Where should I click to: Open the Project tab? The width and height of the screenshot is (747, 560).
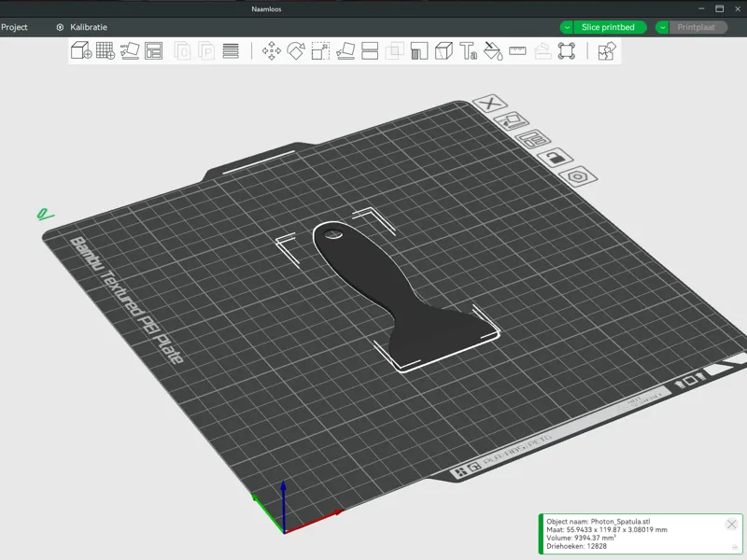(x=14, y=27)
